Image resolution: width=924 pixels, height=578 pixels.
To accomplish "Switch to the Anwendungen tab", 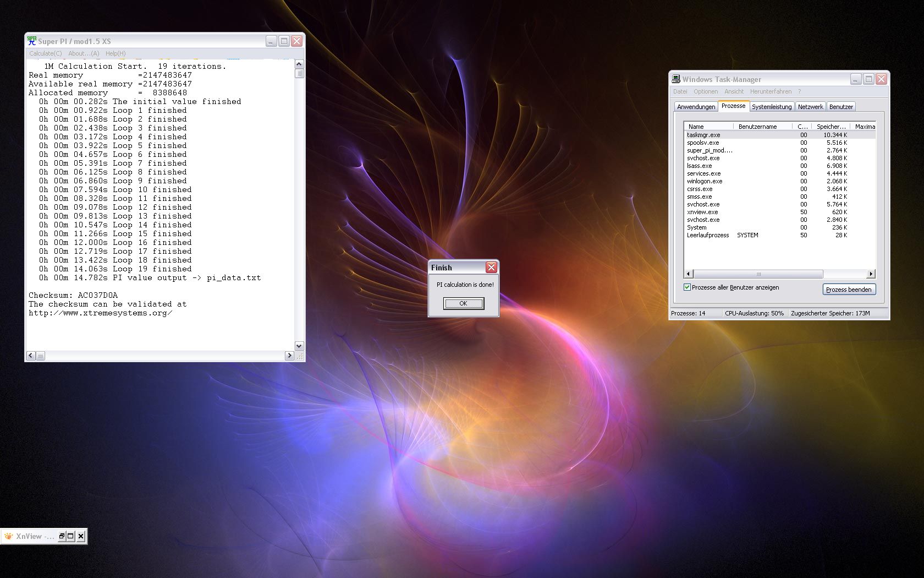I will click(696, 107).
